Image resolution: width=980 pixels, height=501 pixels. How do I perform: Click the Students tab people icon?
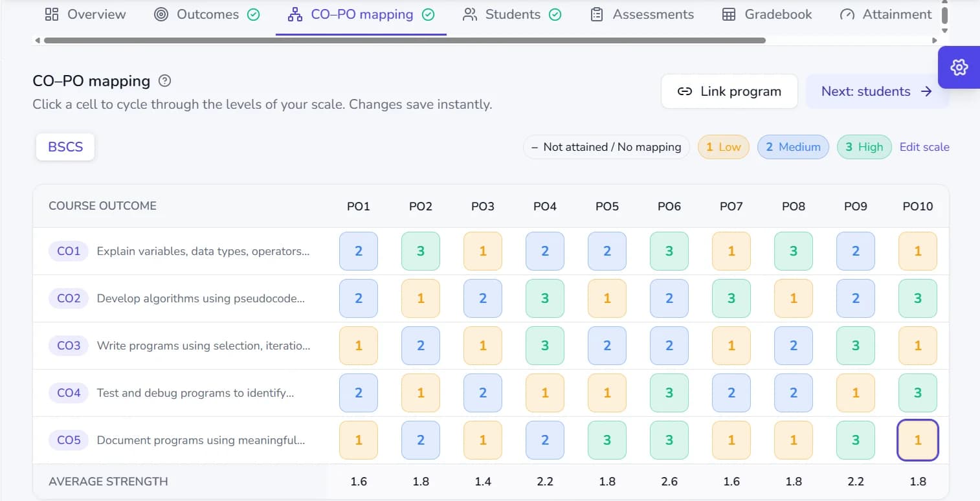point(470,14)
